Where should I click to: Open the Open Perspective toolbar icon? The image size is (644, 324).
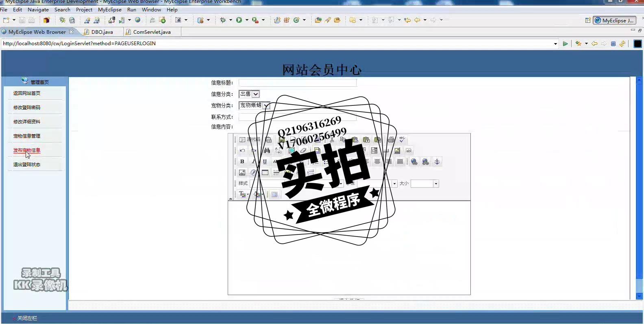pyautogui.click(x=588, y=20)
